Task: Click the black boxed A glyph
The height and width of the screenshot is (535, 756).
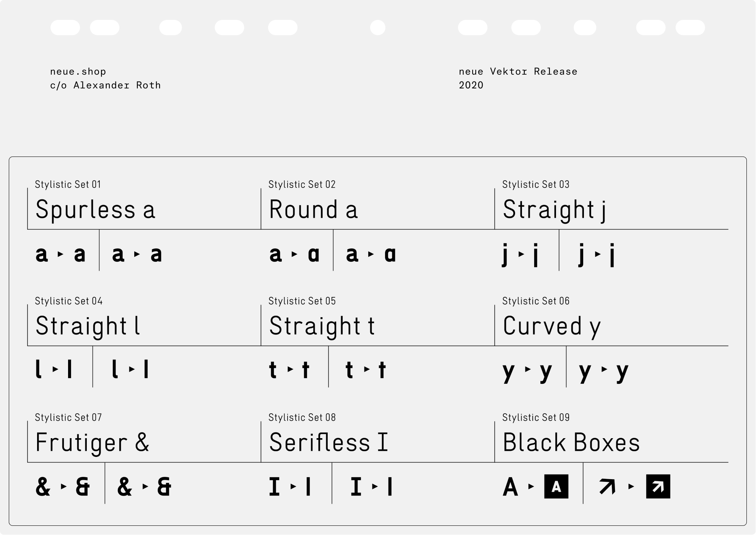Action: (556, 486)
